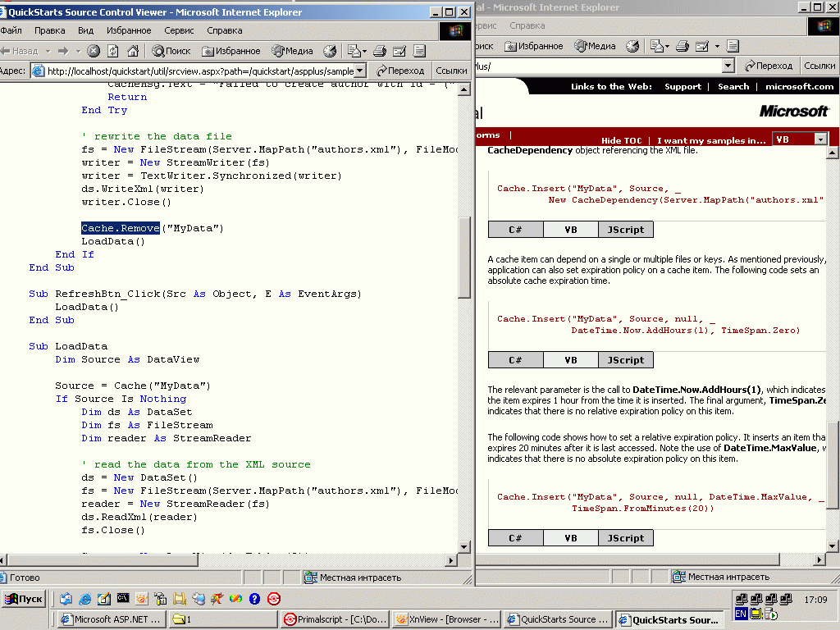Click the Переход button
Image resolution: width=840 pixels, height=630 pixels.
401,70
